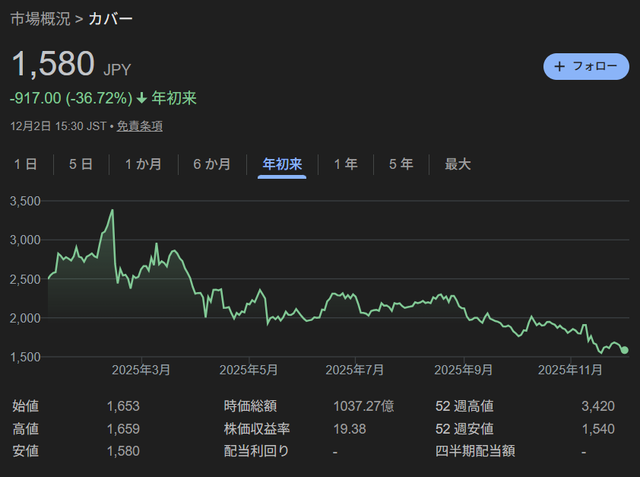Switch chart to 1日 range
This screenshot has height=477, width=640.
(26, 164)
